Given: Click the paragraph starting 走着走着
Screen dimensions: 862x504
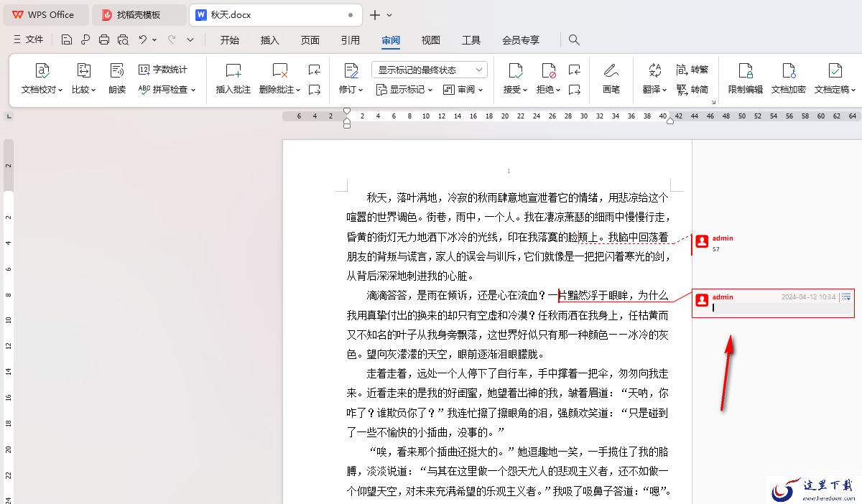Looking at the screenshot, I should [x=508, y=403].
